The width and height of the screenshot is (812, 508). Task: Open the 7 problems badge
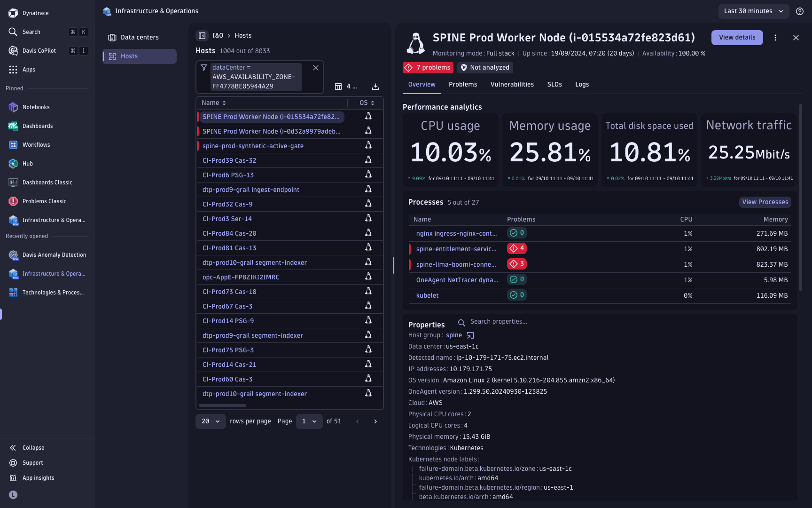(428, 68)
